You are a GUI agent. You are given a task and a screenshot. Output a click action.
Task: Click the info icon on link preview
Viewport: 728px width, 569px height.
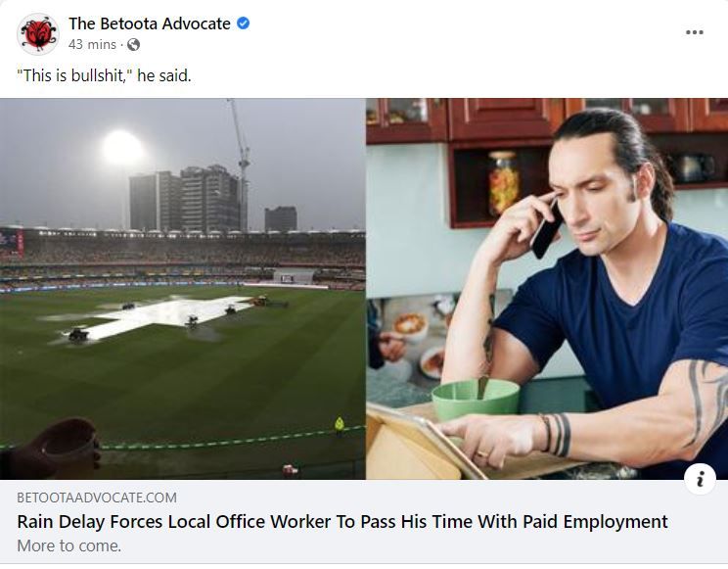(700, 479)
